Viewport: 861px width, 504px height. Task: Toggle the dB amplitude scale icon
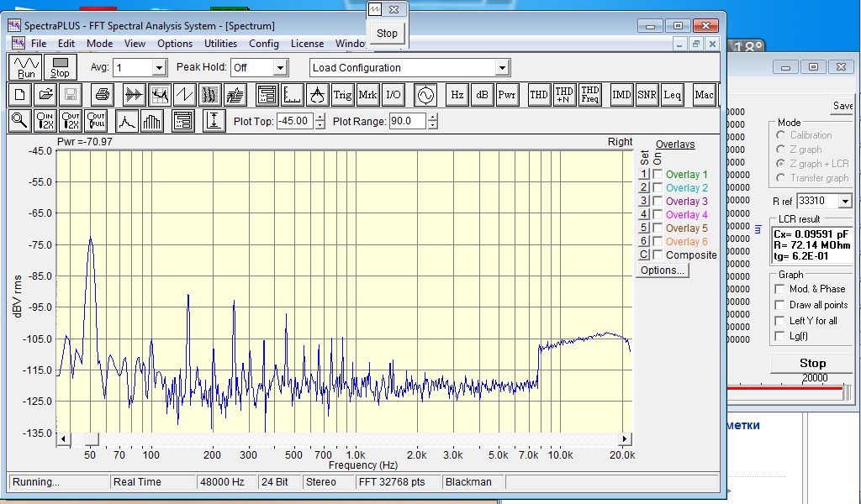pos(482,95)
